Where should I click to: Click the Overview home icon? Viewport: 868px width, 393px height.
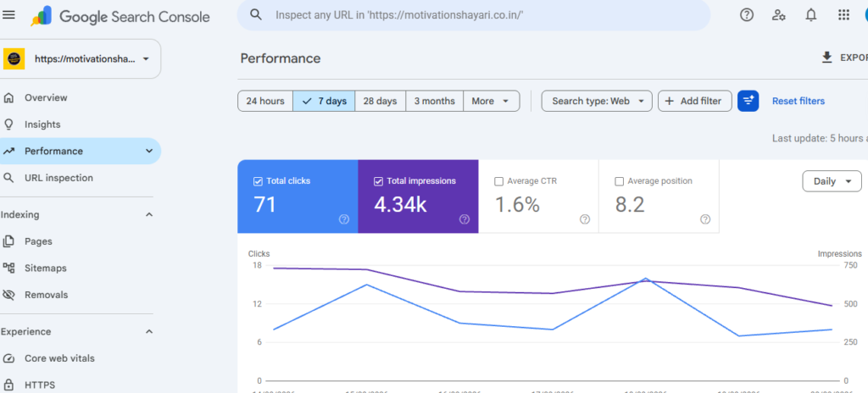pyautogui.click(x=8, y=98)
